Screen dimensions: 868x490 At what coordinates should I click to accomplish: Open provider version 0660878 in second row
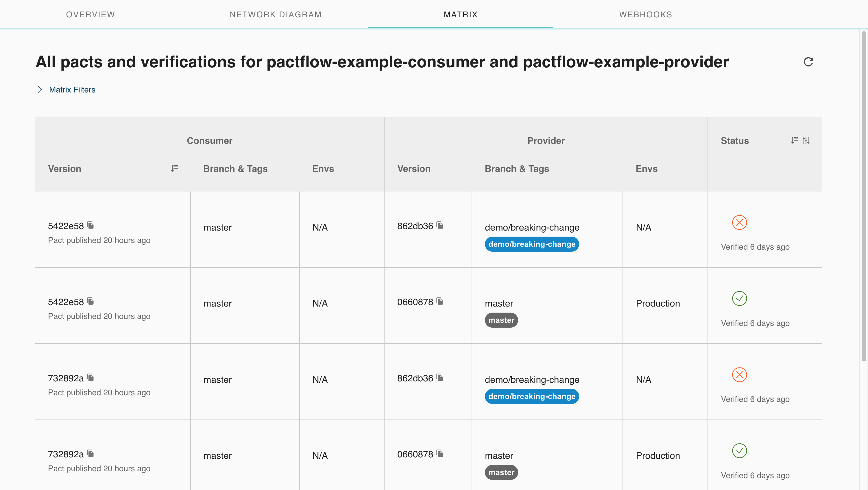[415, 302]
